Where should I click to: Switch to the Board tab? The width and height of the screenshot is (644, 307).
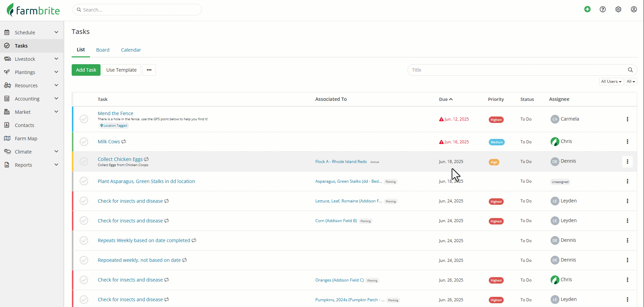[x=103, y=50]
